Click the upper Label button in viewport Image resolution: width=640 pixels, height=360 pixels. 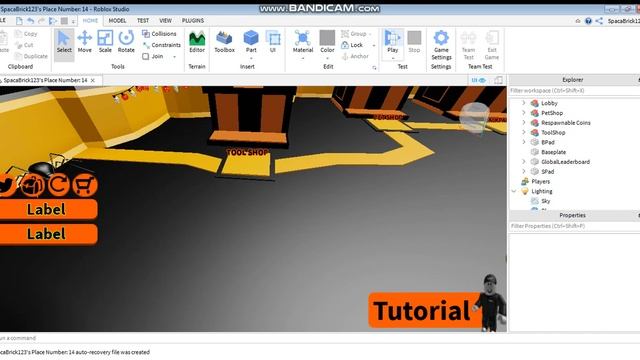[48, 209]
